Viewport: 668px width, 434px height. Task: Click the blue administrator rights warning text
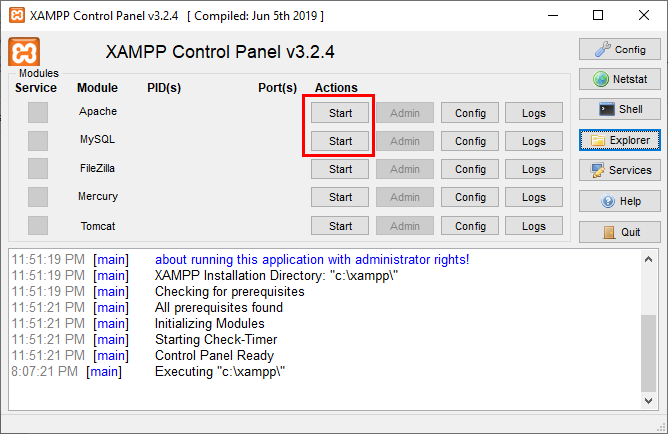(312, 259)
